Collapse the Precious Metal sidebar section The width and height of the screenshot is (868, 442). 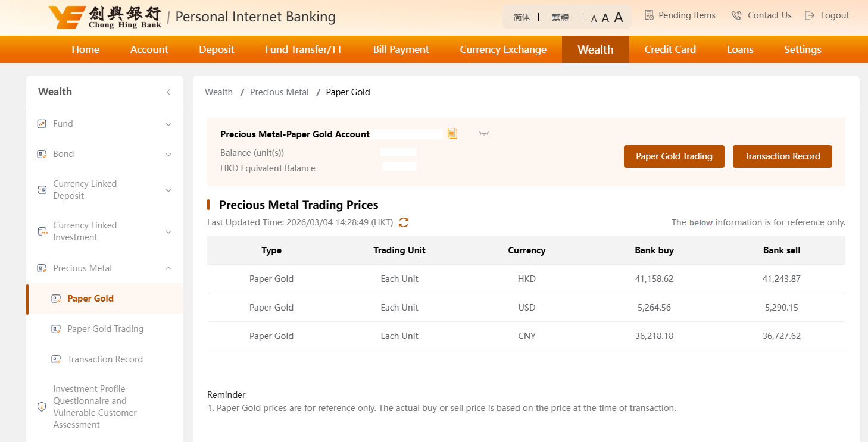(168, 268)
